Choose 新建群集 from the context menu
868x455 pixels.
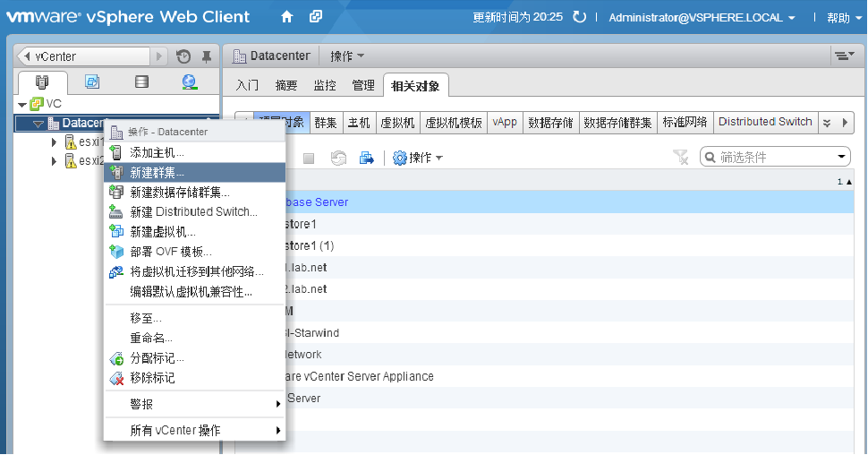tap(194, 172)
